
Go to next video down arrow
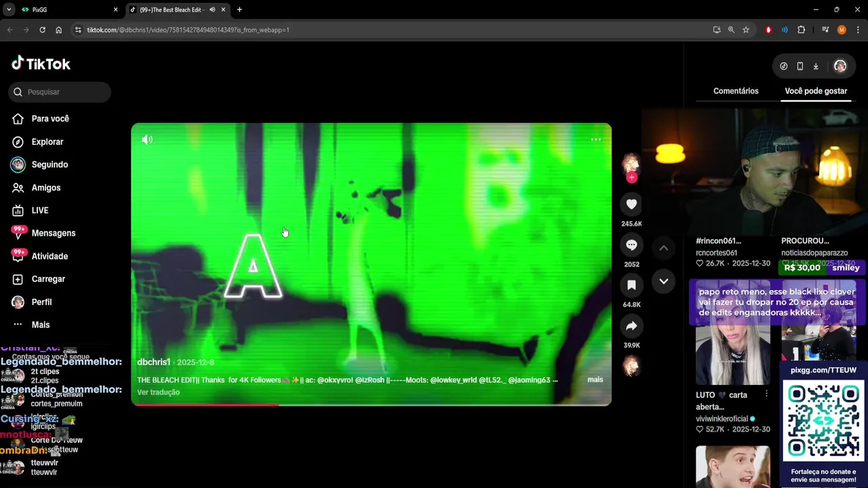(664, 281)
